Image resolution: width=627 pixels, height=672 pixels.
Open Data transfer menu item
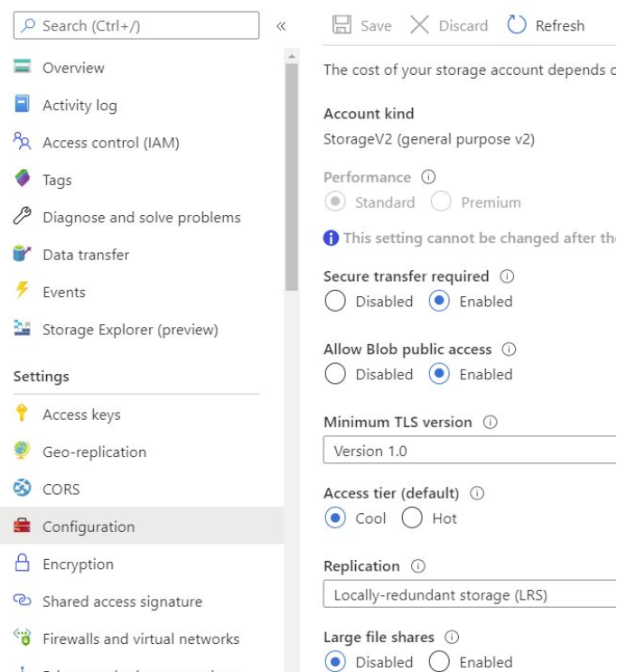coord(86,255)
